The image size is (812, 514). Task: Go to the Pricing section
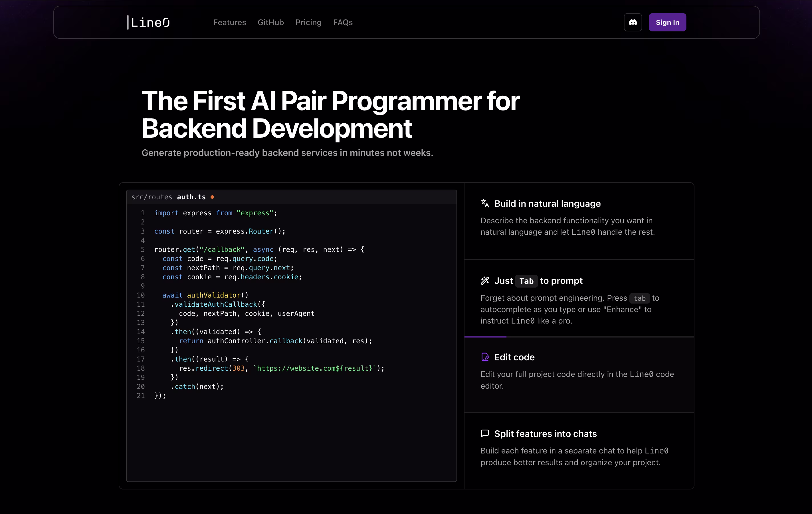(308, 22)
